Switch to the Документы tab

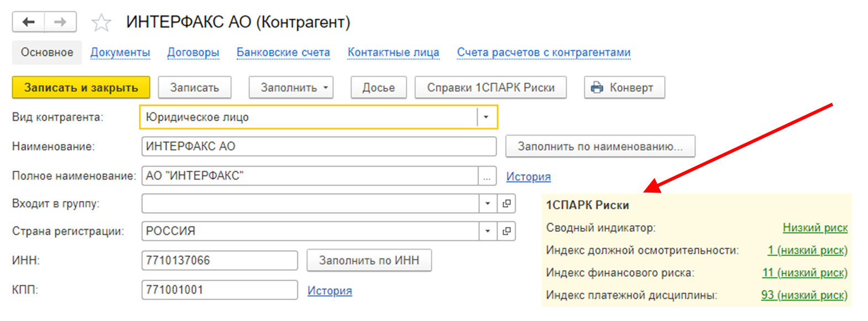[120, 53]
